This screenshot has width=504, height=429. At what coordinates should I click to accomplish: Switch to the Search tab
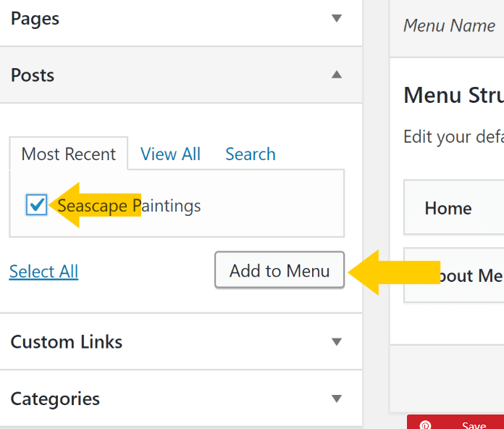pyautogui.click(x=251, y=154)
